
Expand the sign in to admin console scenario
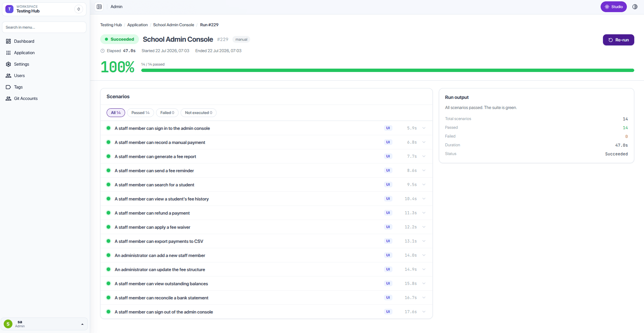pos(424,128)
